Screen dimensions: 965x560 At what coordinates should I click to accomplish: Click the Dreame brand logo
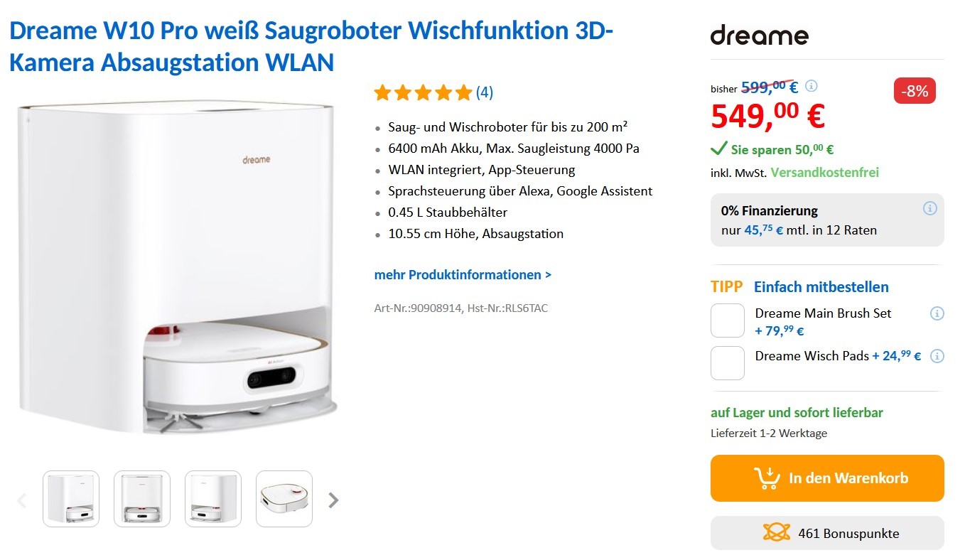tap(759, 35)
